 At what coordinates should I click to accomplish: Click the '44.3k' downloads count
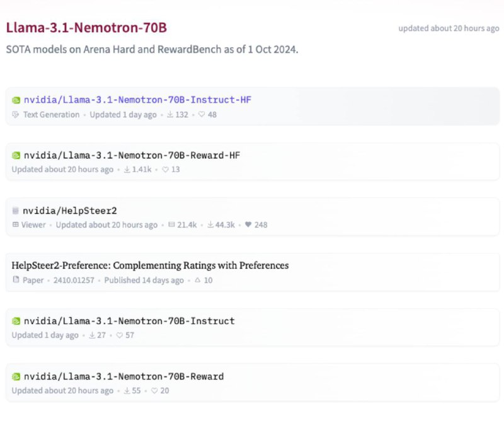pos(225,224)
